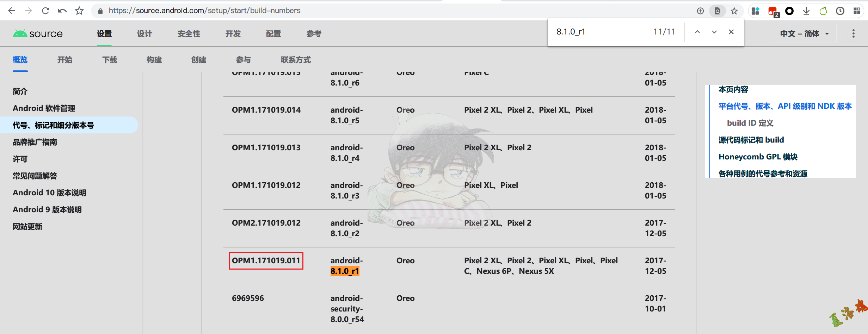The height and width of the screenshot is (334, 868).
Task: Jump to next find match with down chevron
Action: point(714,32)
